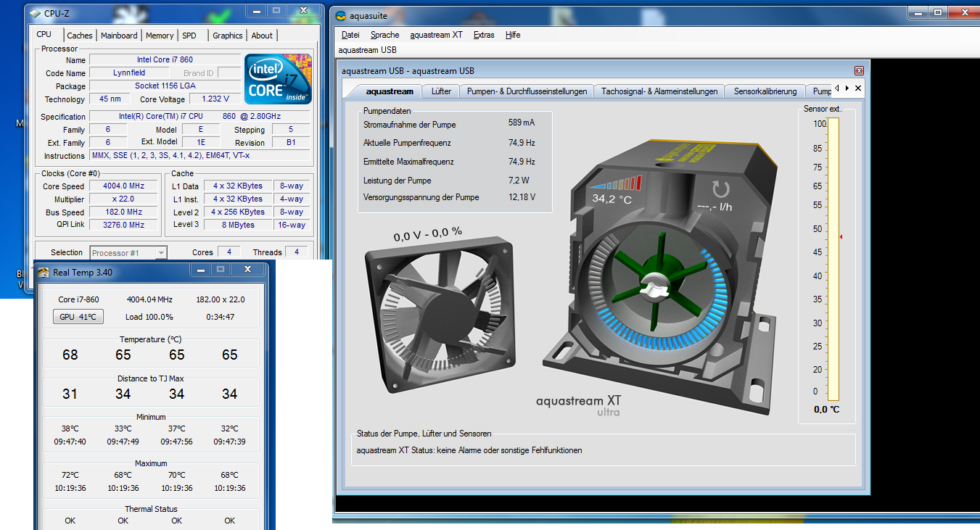
Task: Click the pump rotation arrow icon
Action: coord(720,190)
